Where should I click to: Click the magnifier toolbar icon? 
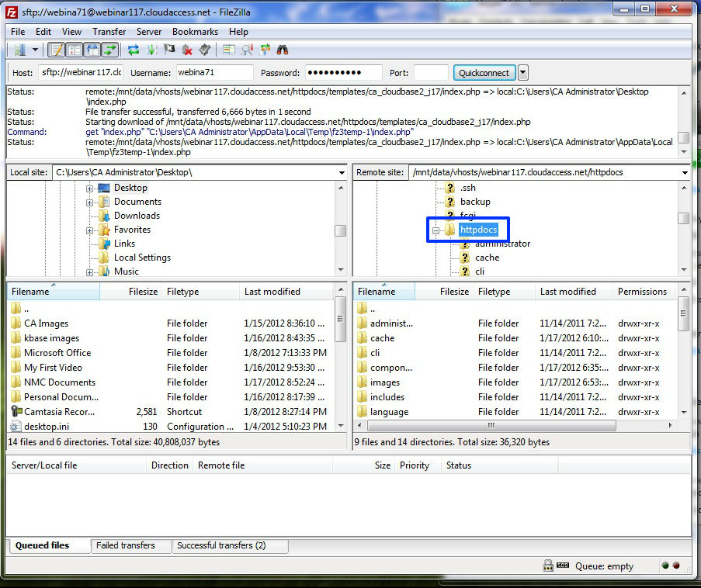[x=247, y=50]
